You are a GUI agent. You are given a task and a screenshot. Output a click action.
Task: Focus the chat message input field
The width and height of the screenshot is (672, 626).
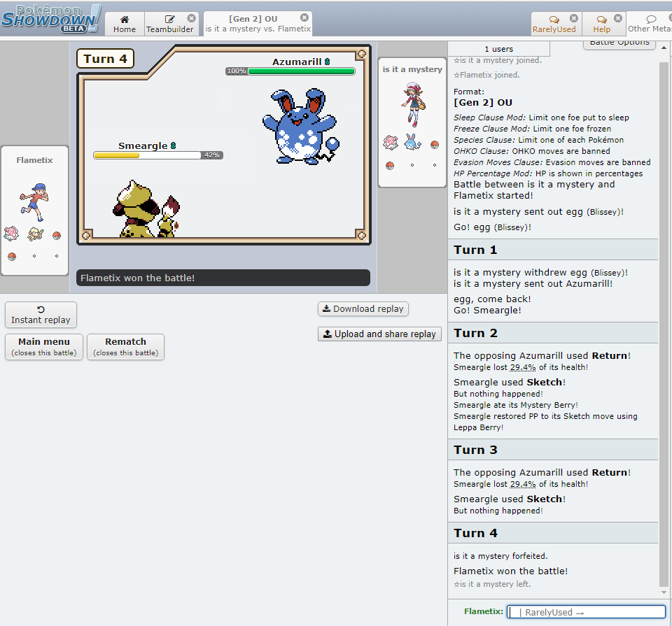tap(586, 612)
